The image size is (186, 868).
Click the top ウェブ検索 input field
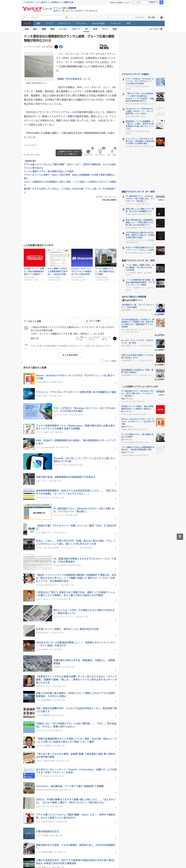click(139, 2)
